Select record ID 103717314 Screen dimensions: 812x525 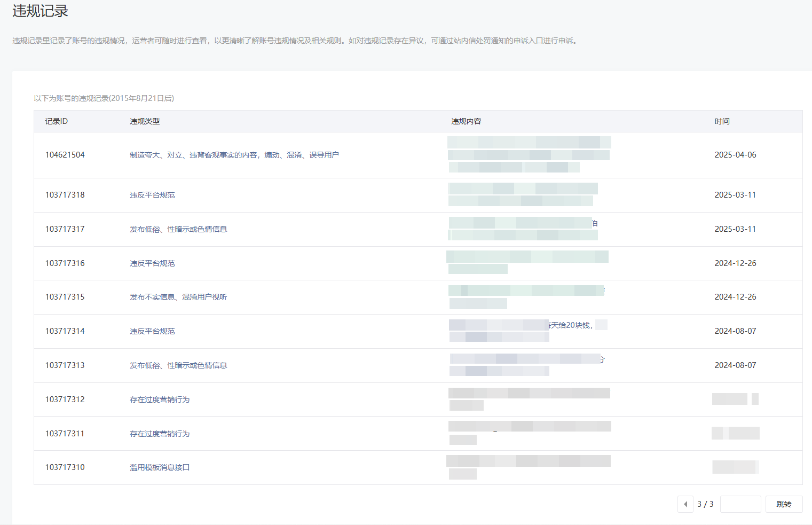(x=65, y=331)
